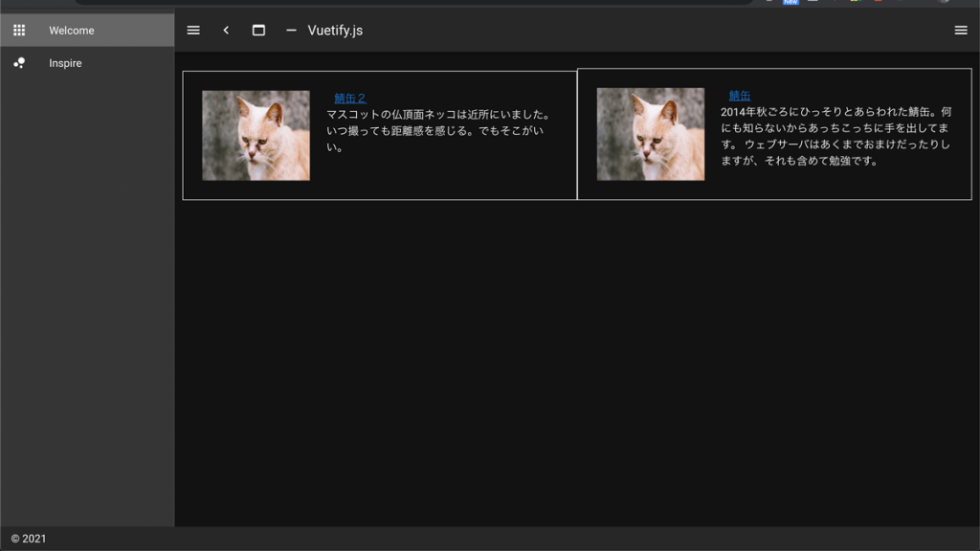
Task: Click the Inspire bubble chart icon
Action: (19, 63)
